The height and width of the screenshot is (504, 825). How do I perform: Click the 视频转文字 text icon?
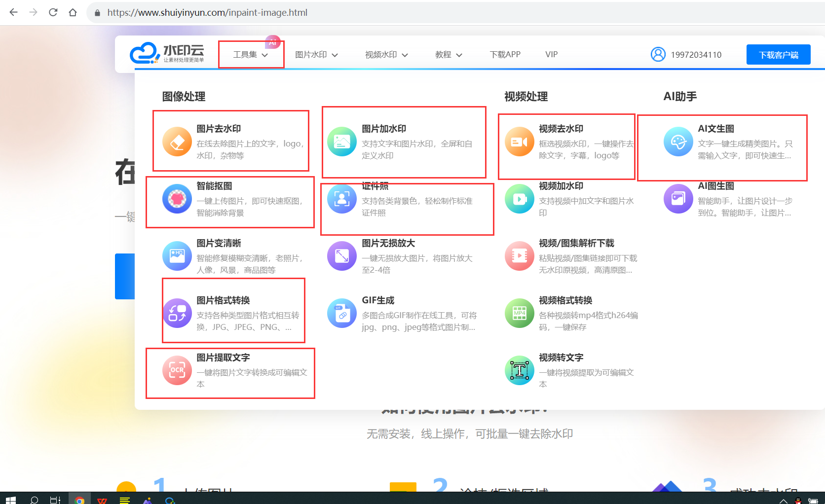[520, 370]
